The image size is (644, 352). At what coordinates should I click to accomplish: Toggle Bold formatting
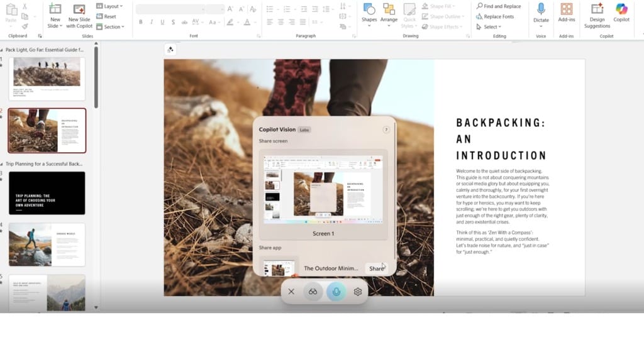pyautogui.click(x=140, y=22)
